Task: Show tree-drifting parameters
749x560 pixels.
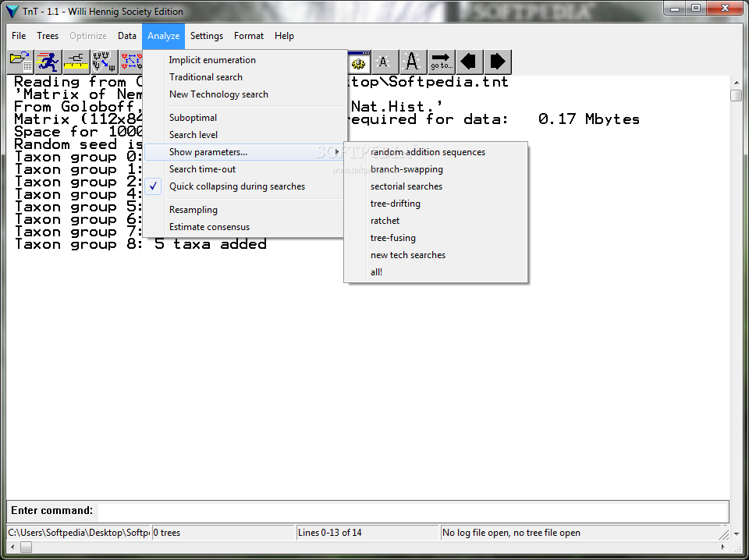Action: pyautogui.click(x=435, y=204)
